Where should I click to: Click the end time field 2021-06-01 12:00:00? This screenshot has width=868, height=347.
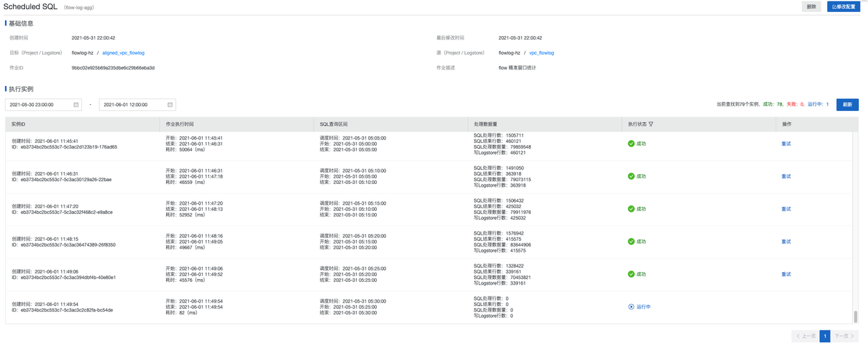click(x=138, y=105)
